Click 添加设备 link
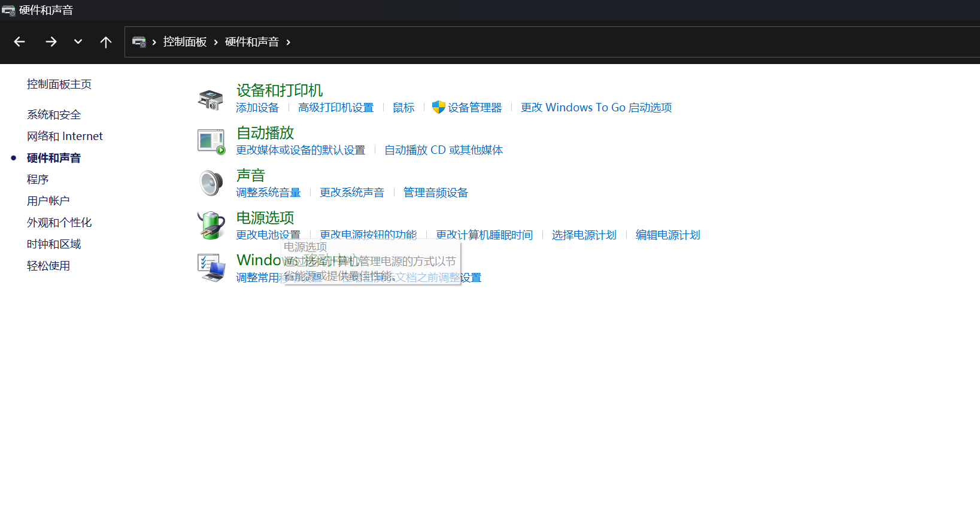Image resolution: width=980 pixels, height=507 pixels. pos(257,108)
